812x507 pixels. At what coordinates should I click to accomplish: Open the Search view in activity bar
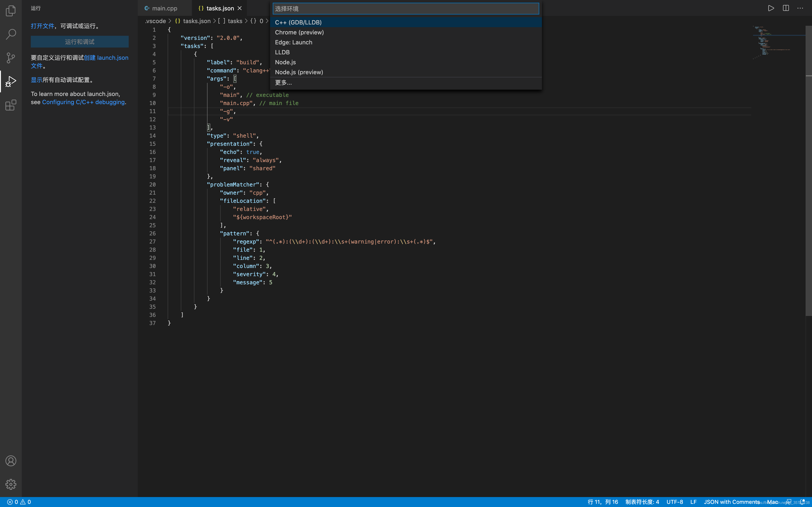[x=11, y=34]
